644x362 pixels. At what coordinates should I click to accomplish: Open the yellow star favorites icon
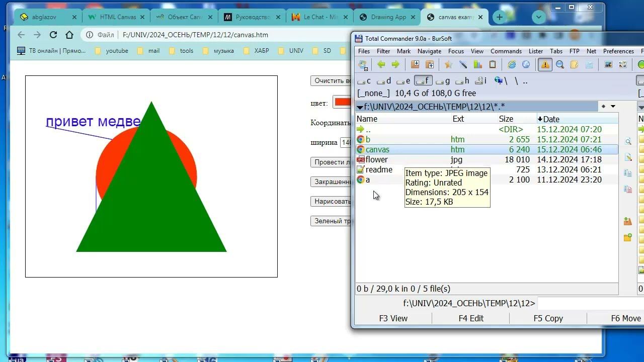(x=448, y=64)
